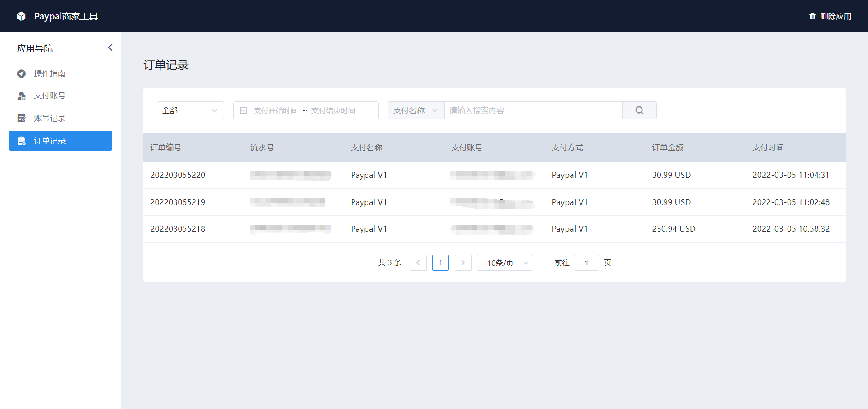Click the calendar icon in the date range field
This screenshot has height=409, width=868.
[x=243, y=110]
